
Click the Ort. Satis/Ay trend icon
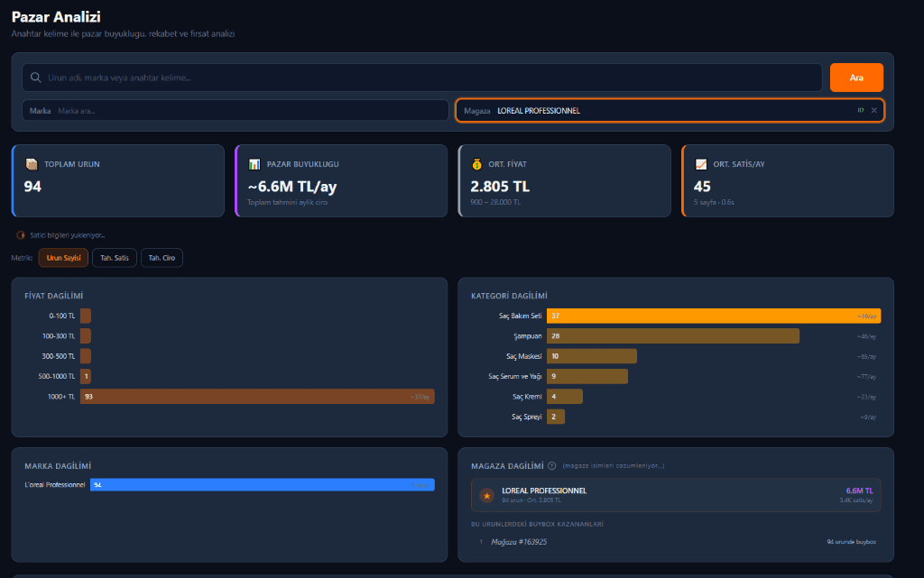point(700,164)
